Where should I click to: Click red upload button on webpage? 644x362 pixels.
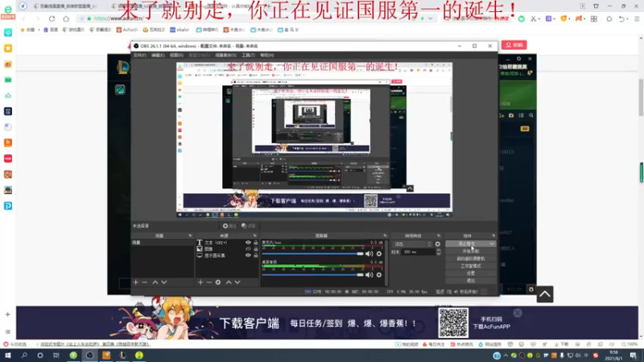[x=514, y=45]
